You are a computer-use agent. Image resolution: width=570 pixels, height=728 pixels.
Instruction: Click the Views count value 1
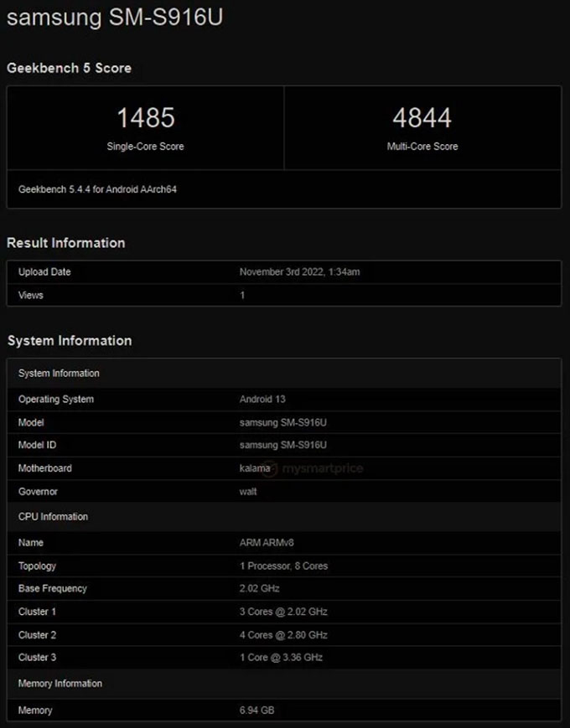(x=242, y=295)
